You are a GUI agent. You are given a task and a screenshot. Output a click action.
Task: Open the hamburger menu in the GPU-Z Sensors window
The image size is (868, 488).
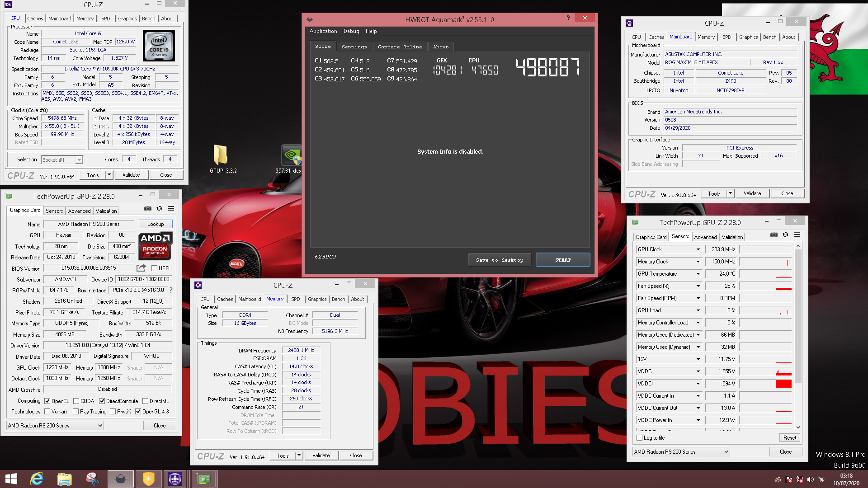click(x=797, y=235)
